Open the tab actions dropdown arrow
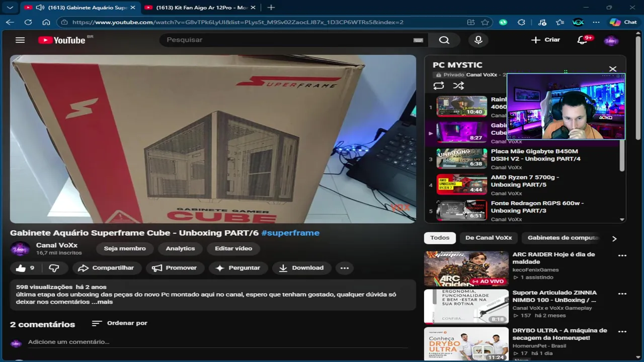Screen dimensions: 644x362 10,8
